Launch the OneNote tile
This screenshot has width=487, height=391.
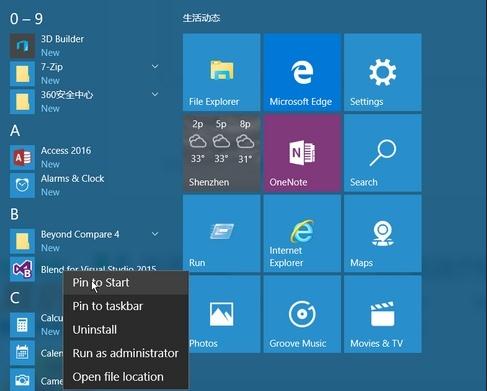(x=302, y=153)
